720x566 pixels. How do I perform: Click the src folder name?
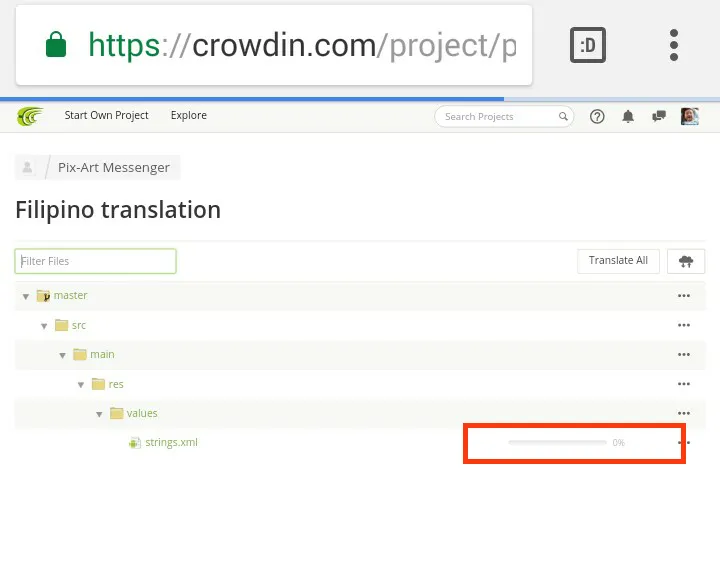(x=79, y=325)
